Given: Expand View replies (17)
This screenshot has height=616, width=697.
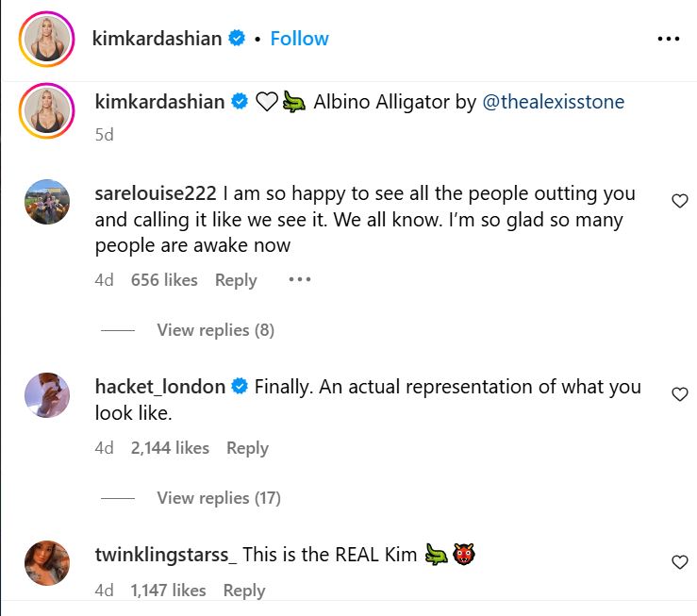Looking at the screenshot, I should 218,498.
